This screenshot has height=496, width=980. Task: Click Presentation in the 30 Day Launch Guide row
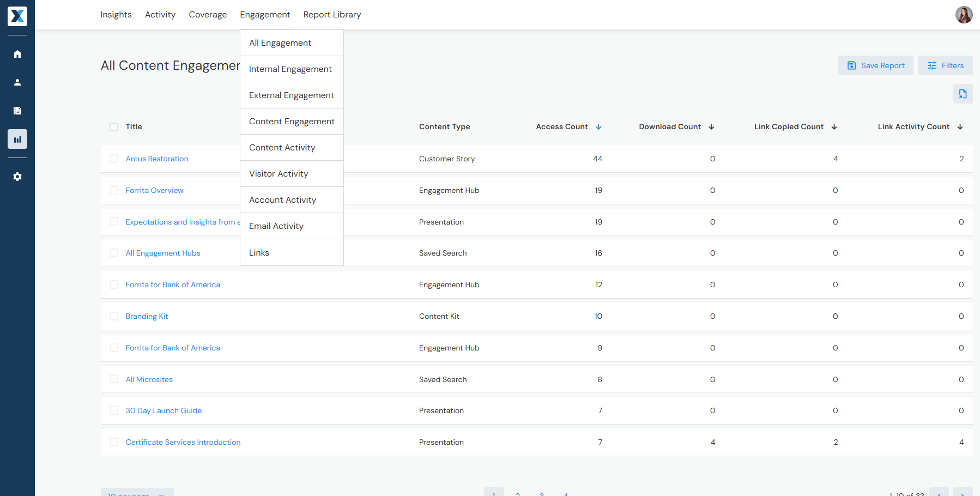pos(441,410)
